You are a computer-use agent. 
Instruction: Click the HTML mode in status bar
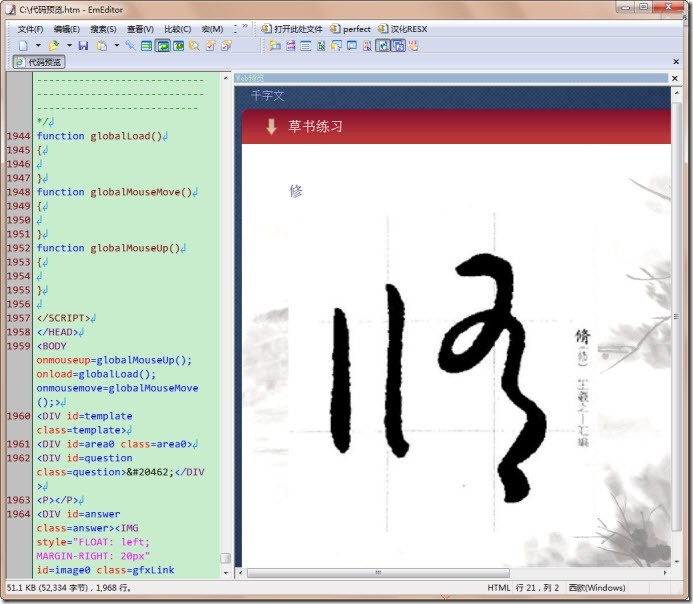[499, 588]
